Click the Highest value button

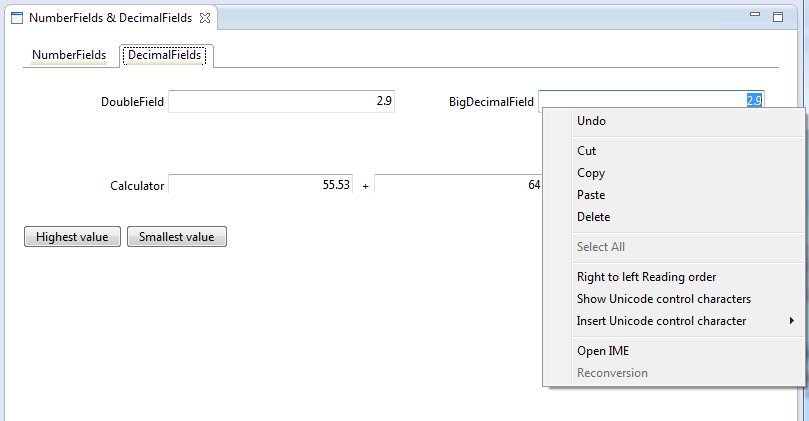72,237
